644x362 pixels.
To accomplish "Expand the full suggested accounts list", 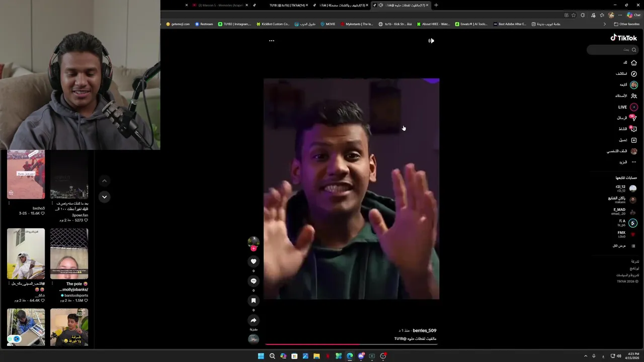I will [x=623, y=246].
